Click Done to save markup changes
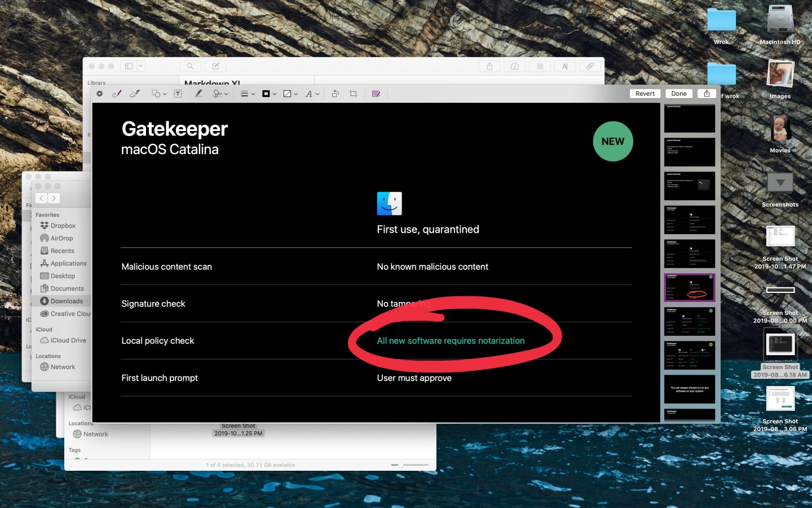 [679, 93]
